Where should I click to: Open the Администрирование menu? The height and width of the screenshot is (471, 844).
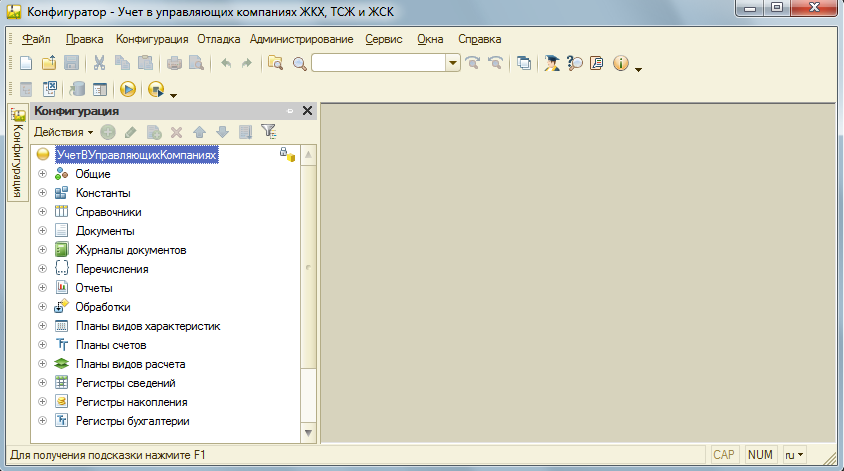point(301,39)
